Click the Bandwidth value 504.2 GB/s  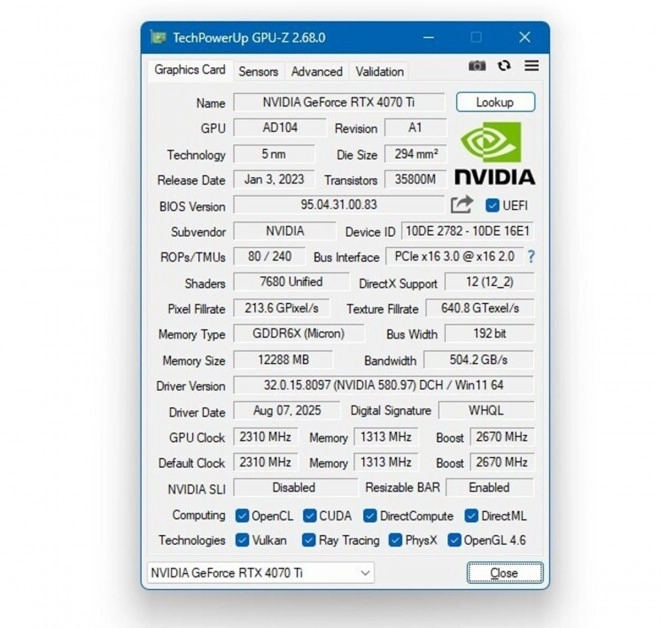479,360
